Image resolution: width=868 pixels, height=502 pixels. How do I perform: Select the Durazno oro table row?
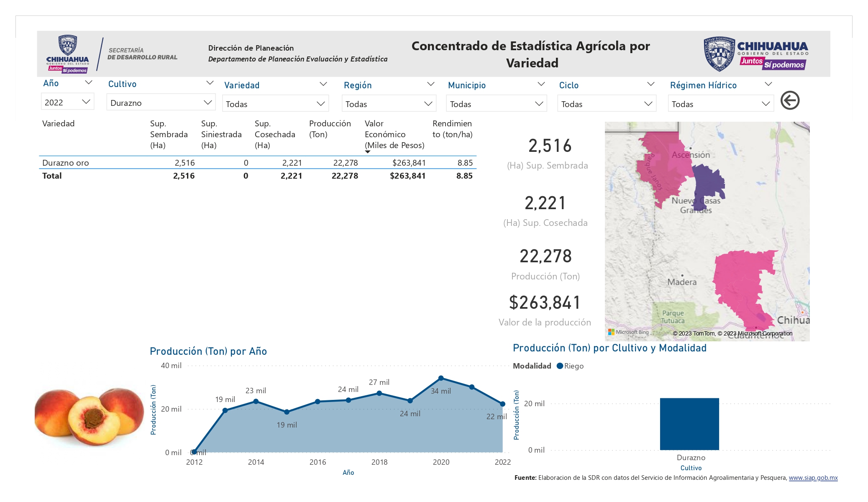(258, 163)
